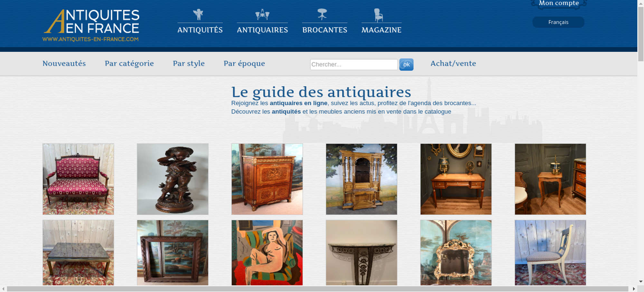Focus the Chercher search field
The width and height of the screenshot is (644, 292).
point(354,64)
